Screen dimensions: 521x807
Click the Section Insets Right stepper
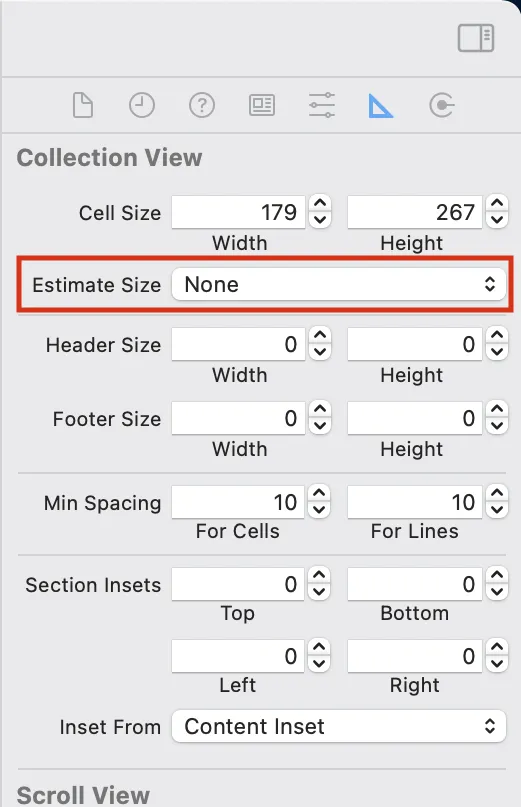(x=497, y=656)
